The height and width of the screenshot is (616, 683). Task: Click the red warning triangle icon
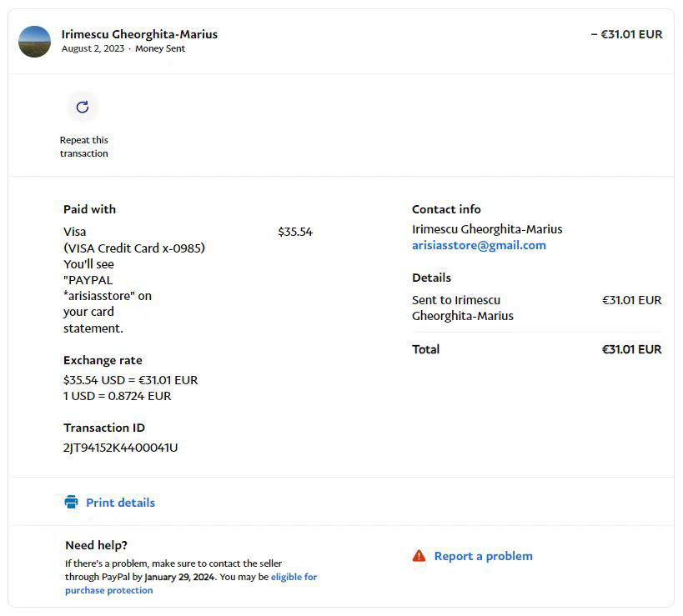pos(419,556)
